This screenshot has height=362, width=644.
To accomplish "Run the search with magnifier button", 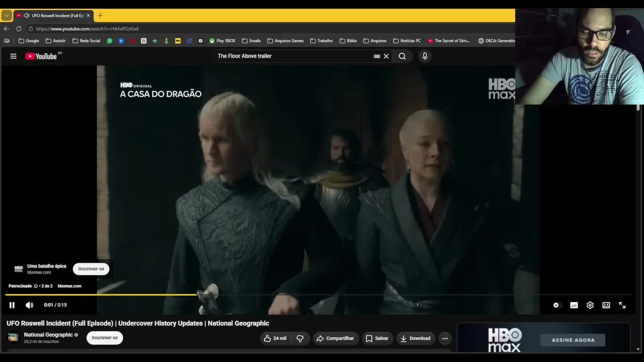I will (x=402, y=56).
